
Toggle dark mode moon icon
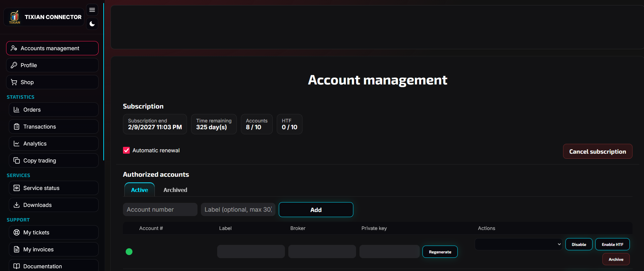92,24
